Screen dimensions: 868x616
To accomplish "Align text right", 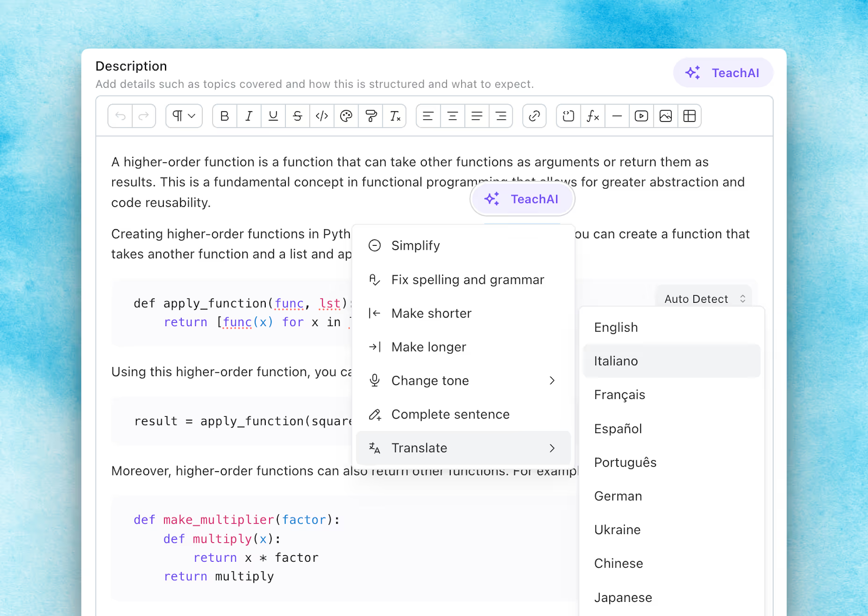I will 501,116.
